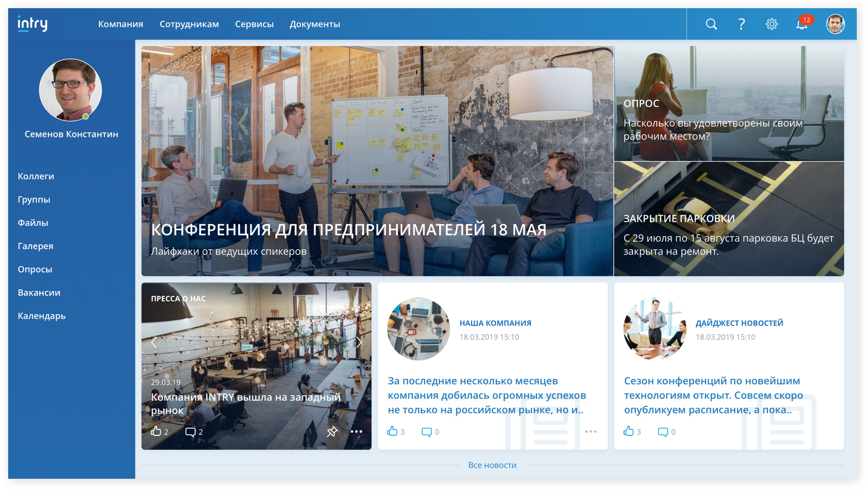Toggle like on the Дайджест новостей post
The width and height of the screenshot is (868, 490).
630,432
